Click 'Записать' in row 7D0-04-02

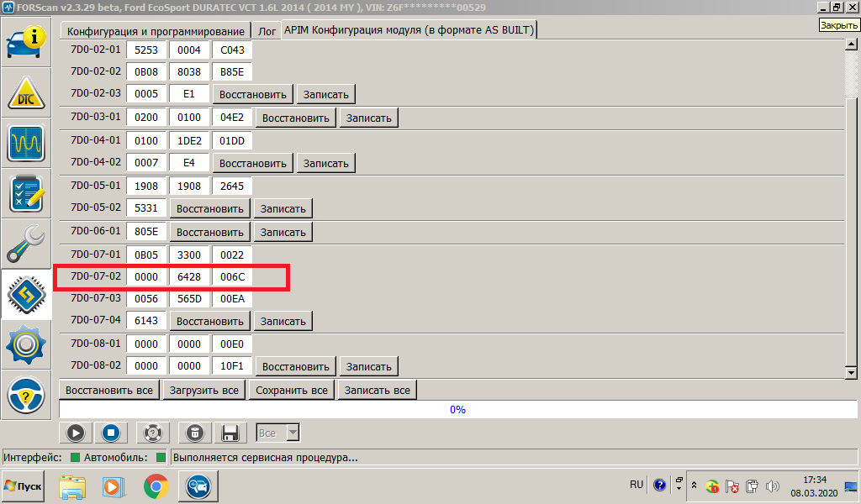(x=325, y=164)
